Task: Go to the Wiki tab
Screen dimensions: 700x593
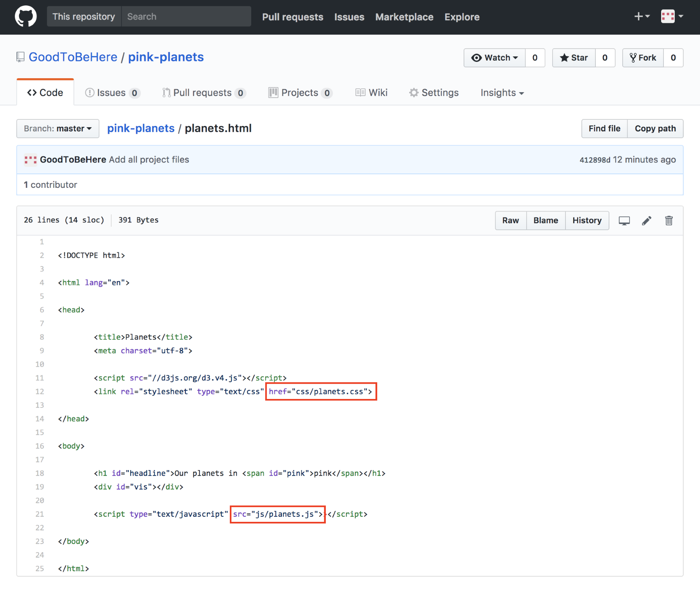Action: click(x=371, y=93)
